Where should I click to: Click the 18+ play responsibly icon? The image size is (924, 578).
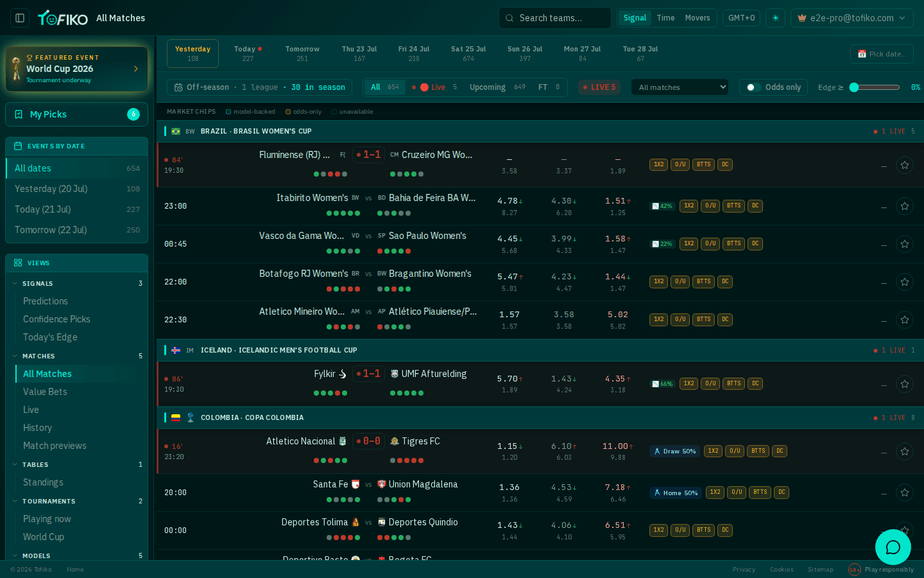click(x=854, y=570)
